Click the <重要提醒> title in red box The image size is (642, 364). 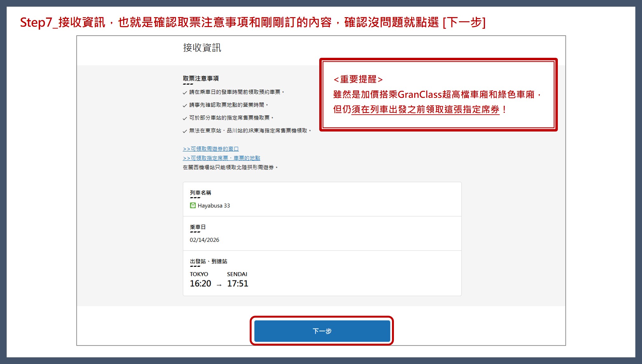[358, 79]
